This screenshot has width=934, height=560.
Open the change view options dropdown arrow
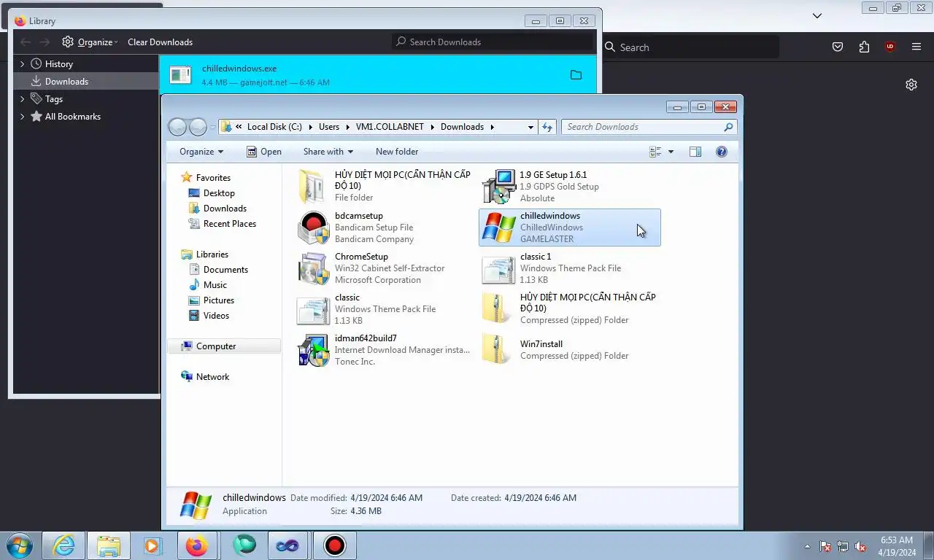pyautogui.click(x=671, y=152)
